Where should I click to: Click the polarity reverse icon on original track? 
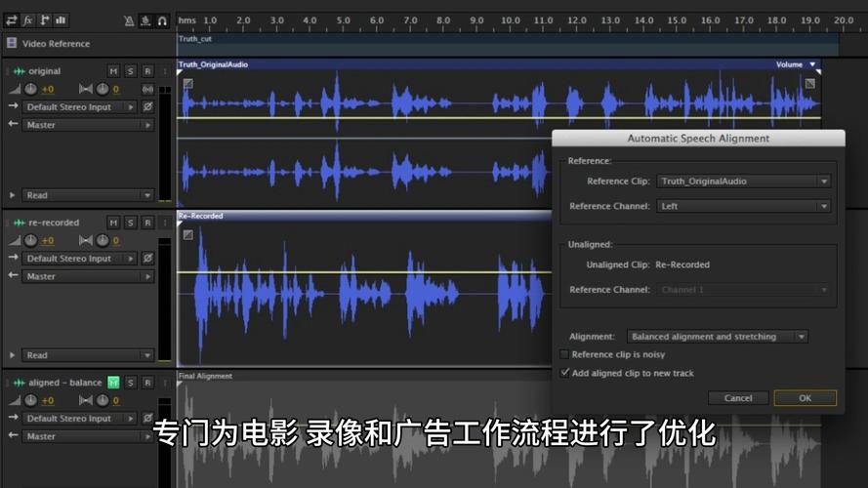(x=147, y=107)
